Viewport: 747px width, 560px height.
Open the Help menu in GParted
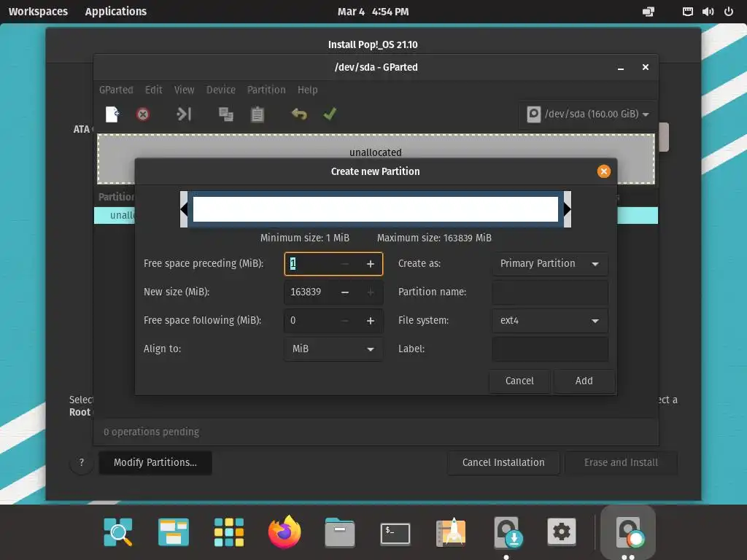coord(307,90)
